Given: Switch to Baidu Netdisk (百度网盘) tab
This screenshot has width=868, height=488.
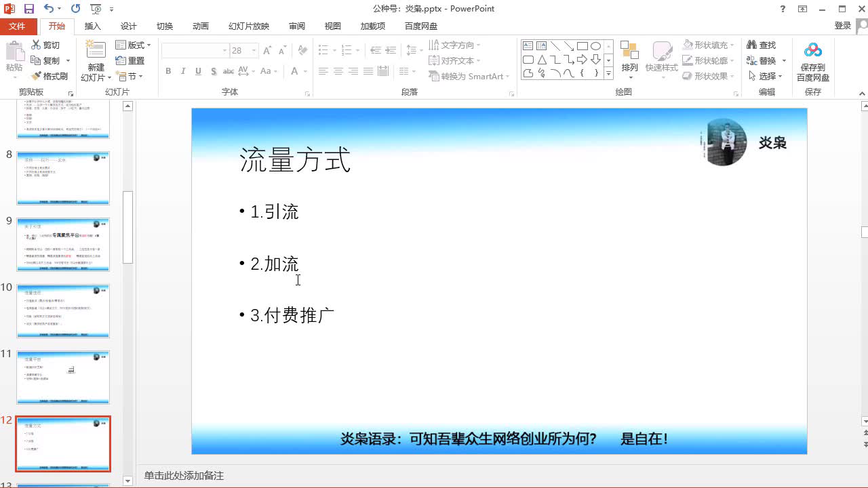Looking at the screenshot, I should (x=421, y=26).
